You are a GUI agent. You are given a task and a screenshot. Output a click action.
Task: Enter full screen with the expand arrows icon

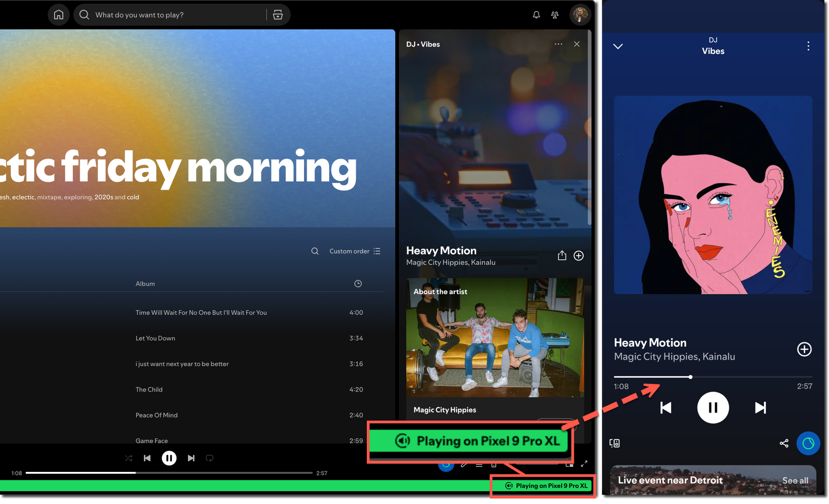[x=584, y=464]
